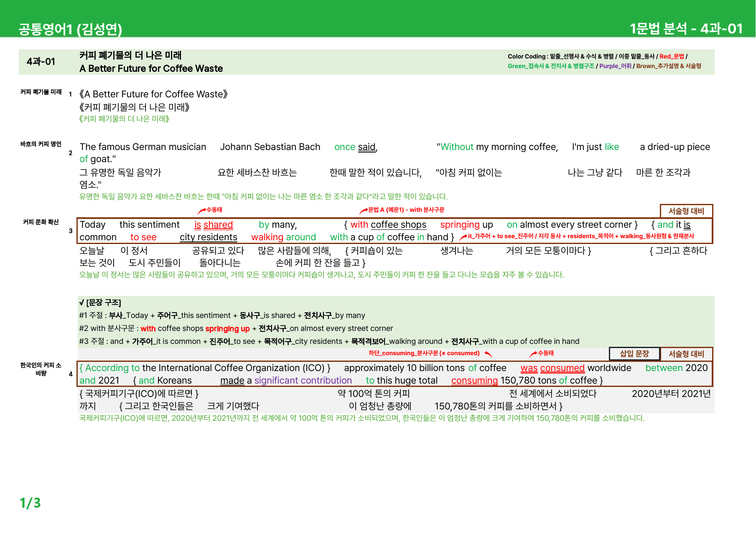756x534 pixels.
Task: Click the 바흐의 커피 명언 sidebar heading
Action: [41, 144]
